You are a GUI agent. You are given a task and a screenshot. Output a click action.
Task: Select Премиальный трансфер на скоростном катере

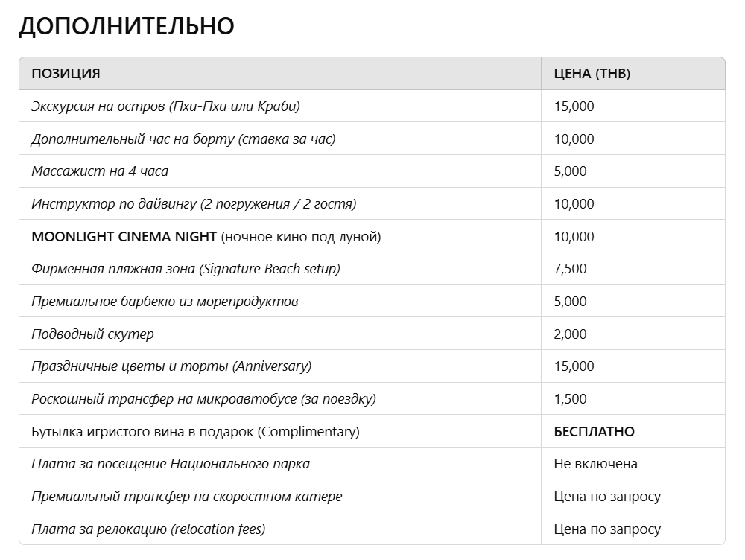(x=187, y=497)
